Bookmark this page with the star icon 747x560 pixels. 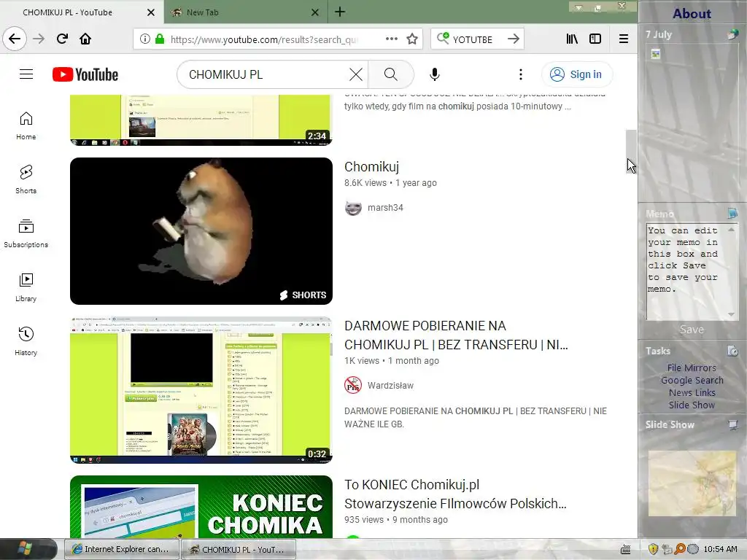click(x=412, y=39)
